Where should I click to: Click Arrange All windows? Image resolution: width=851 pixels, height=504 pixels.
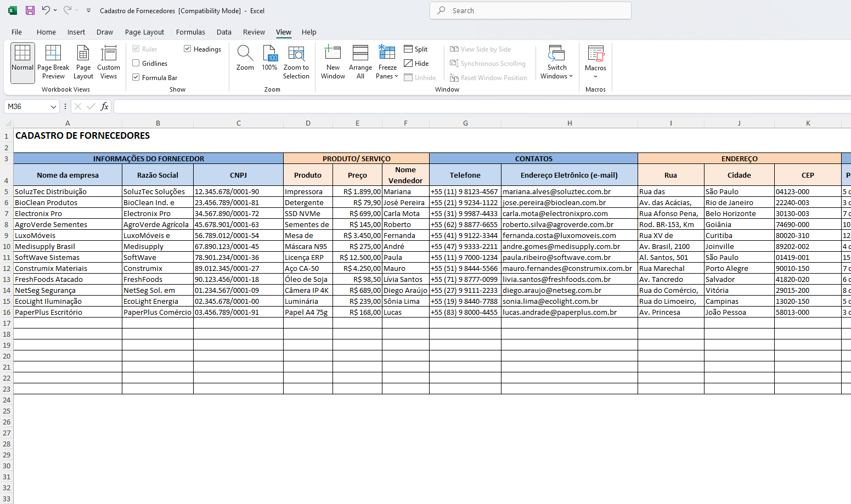point(360,63)
